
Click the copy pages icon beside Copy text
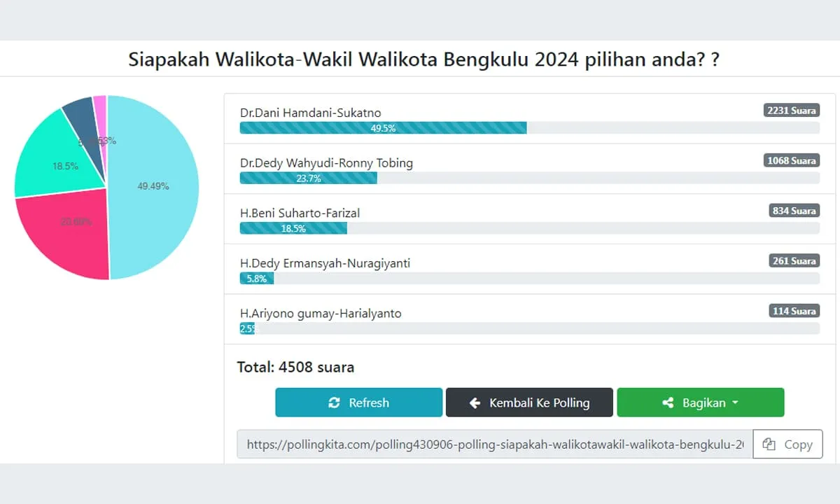pos(770,444)
